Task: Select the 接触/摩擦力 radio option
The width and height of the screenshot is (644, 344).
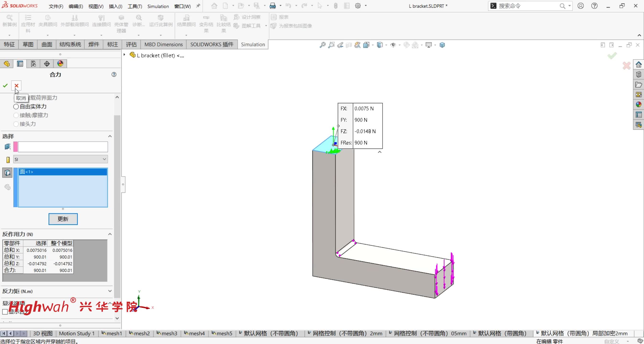Action: point(16,115)
